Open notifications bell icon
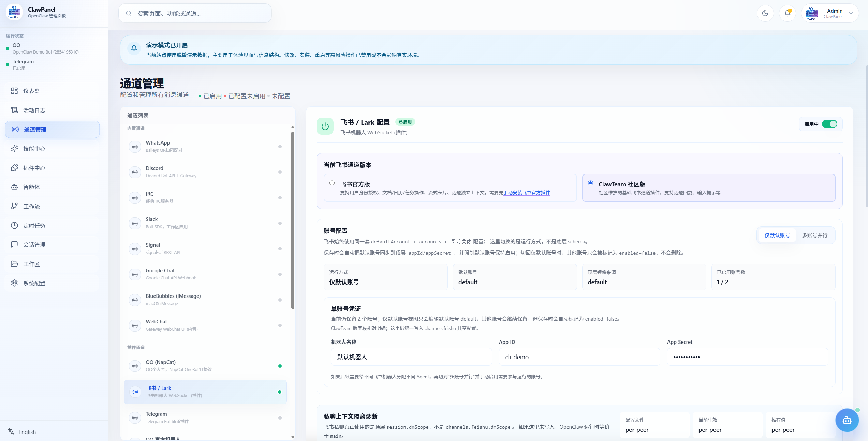This screenshot has width=868, height=441. [787, 13]
